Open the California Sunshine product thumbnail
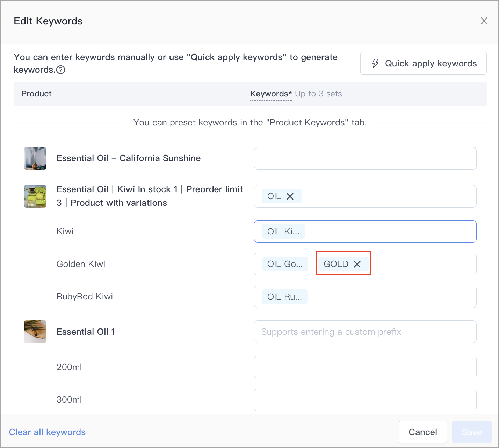 pos(35,158)
